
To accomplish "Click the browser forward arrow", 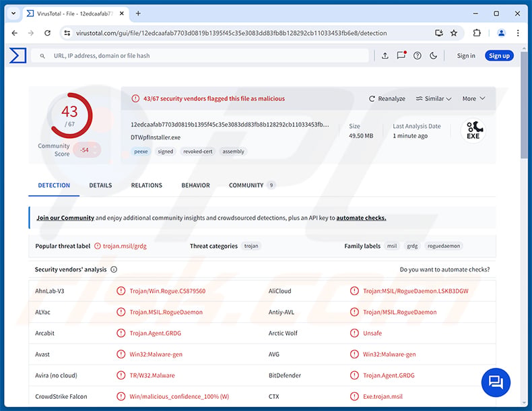I will pos(31,33).
